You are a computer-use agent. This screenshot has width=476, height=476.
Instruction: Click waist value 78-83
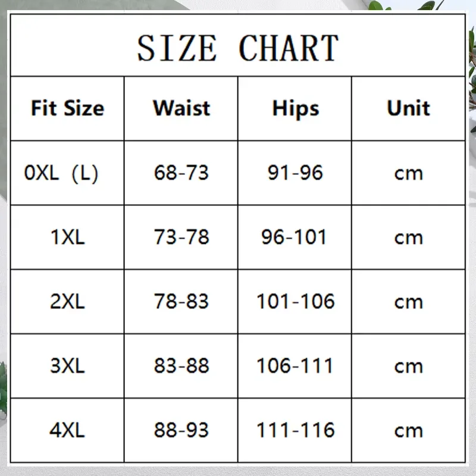coord(181,302)
